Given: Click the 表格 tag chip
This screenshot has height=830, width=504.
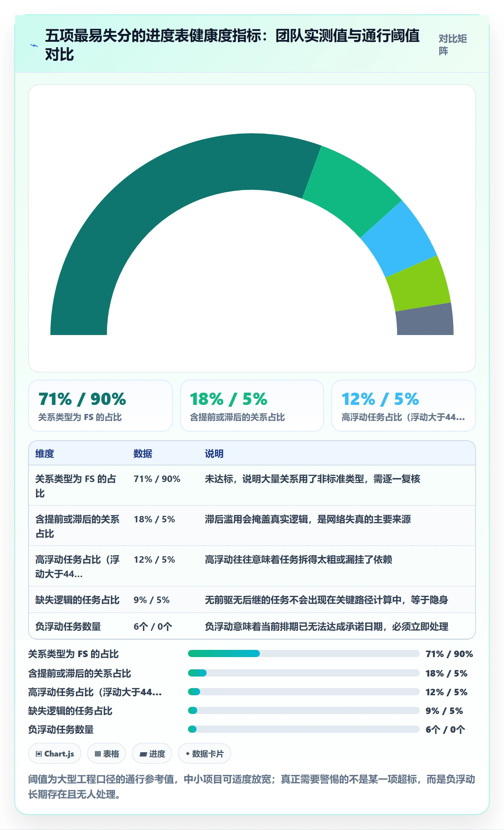Looking at the screenshot, I should 107,754.
